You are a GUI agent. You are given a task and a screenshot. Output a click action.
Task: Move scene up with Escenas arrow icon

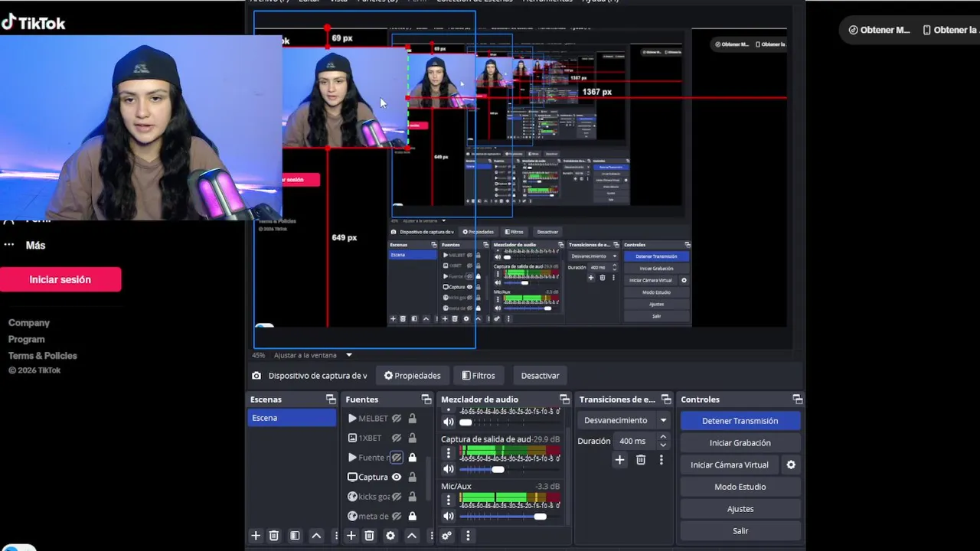click(316, 536)
